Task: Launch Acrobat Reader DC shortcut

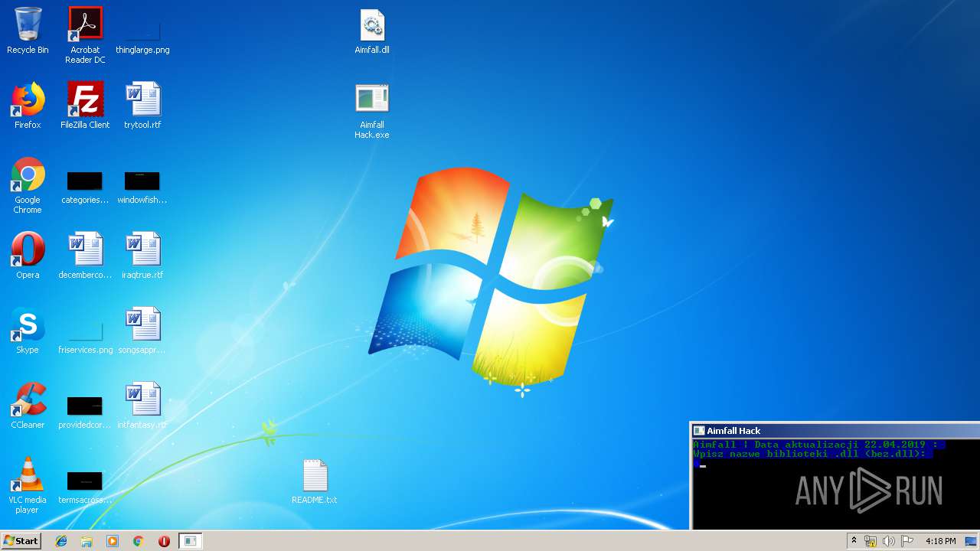Action: pos(85,35)
